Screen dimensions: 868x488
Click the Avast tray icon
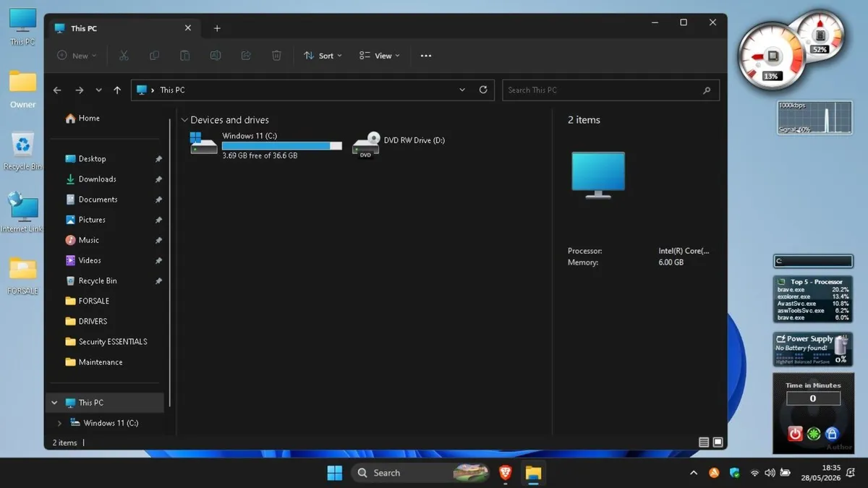coord(714,473)
